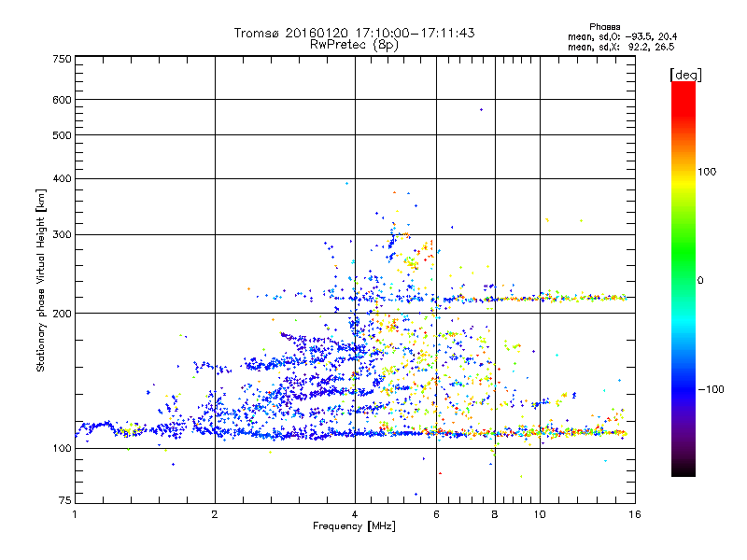Click the y-axis label '400'
The image size is (747, 560).
pyautogui.click(x=62, y=178)
